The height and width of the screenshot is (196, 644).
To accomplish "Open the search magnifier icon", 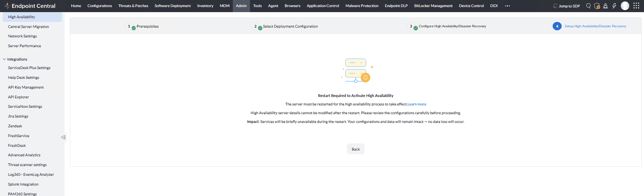I will [x=588, y=6].
